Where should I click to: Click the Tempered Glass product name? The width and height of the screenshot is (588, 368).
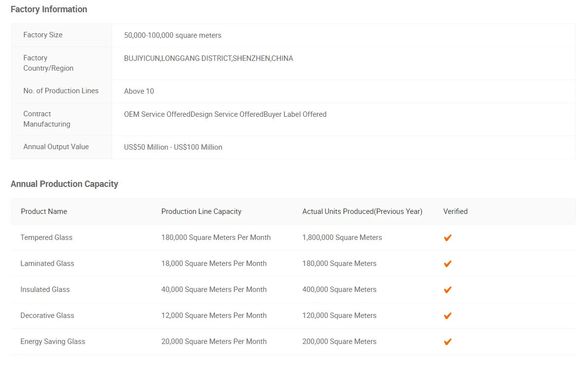point(47,237)
